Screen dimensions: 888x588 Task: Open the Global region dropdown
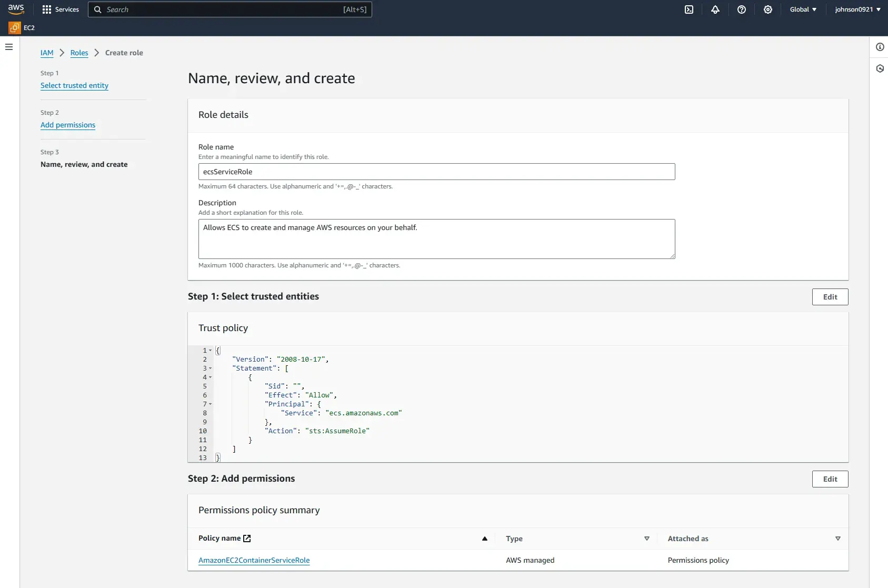click(802, 9)
